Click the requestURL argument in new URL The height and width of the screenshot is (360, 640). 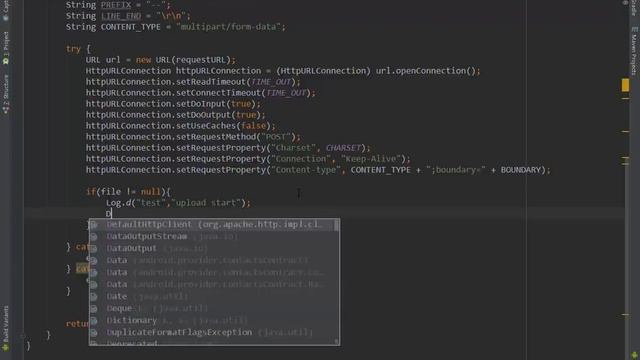[202, 60]
